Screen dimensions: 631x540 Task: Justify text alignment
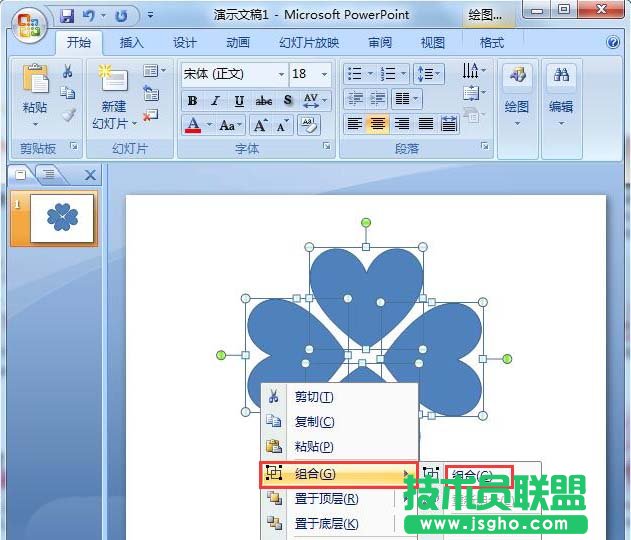[x=426, y=124]
